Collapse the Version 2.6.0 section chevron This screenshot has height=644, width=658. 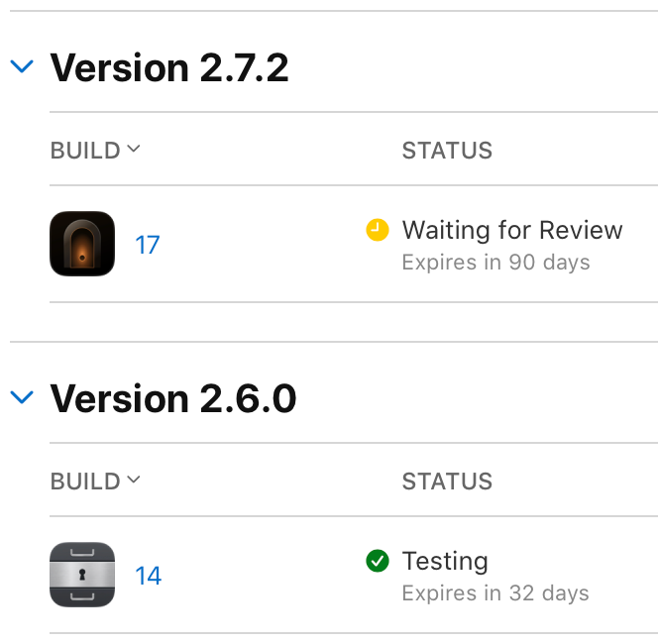coord(22,397)
